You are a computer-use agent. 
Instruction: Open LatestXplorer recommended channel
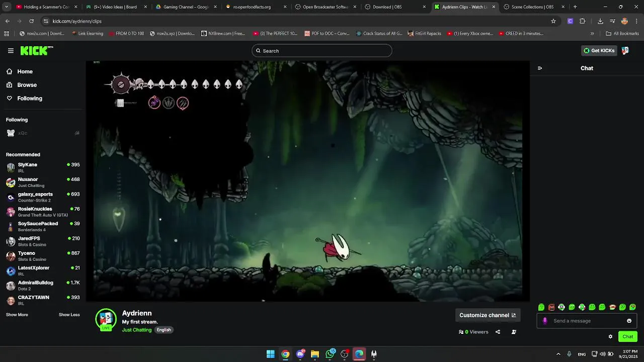pyautogui.click(x=43, y=270)
